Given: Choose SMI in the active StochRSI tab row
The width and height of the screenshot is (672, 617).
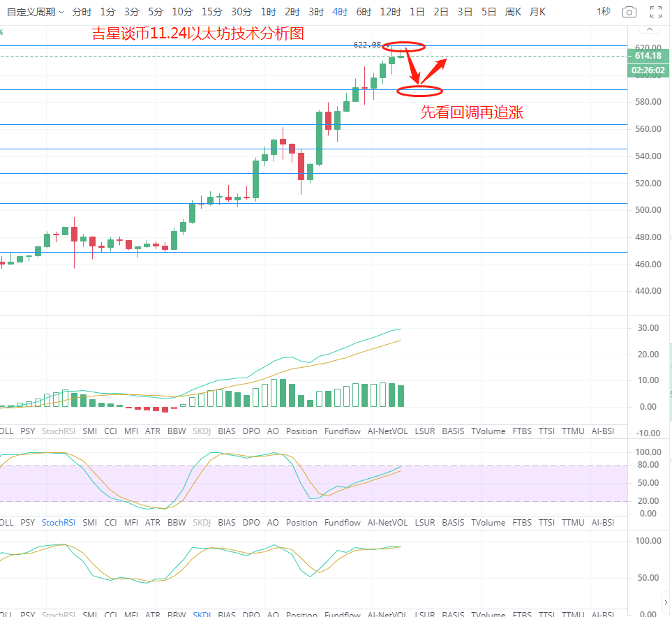Looking at the screenshot, I should tap(89, 522).
